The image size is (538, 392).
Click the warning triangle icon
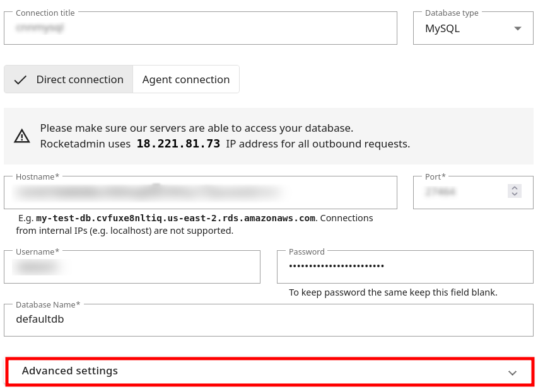point(22,135)
